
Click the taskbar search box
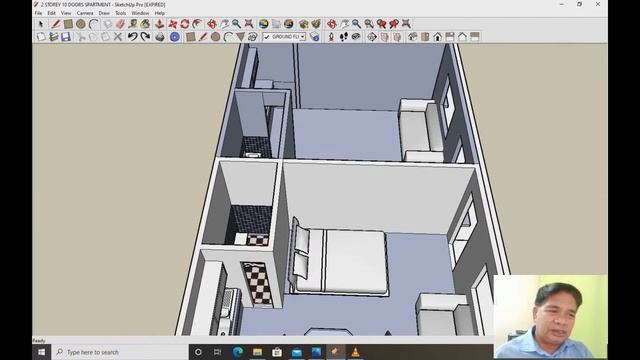(120, 352)
